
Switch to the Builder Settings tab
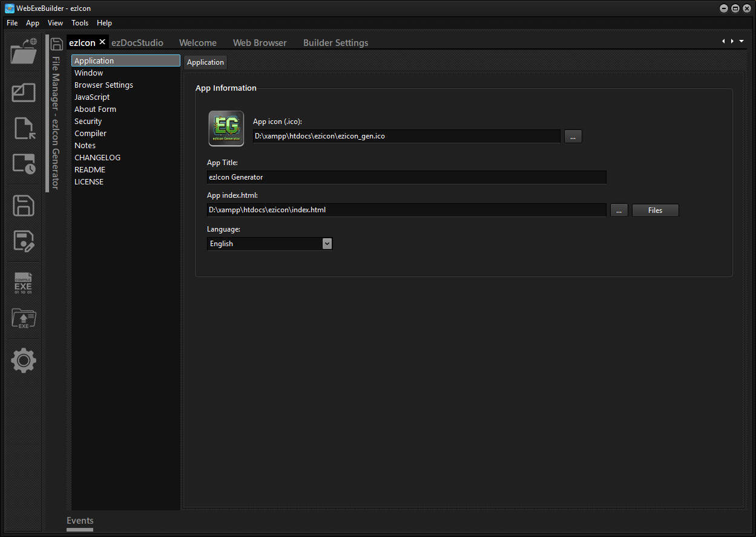click(335, 43)
